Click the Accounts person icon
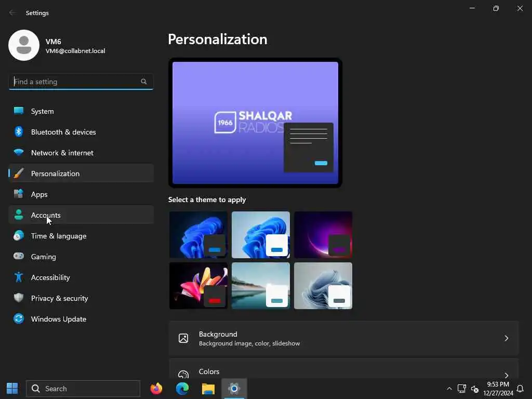Image resolution: width=532 pixels, height=399 pixels. [x=19, y=215]
